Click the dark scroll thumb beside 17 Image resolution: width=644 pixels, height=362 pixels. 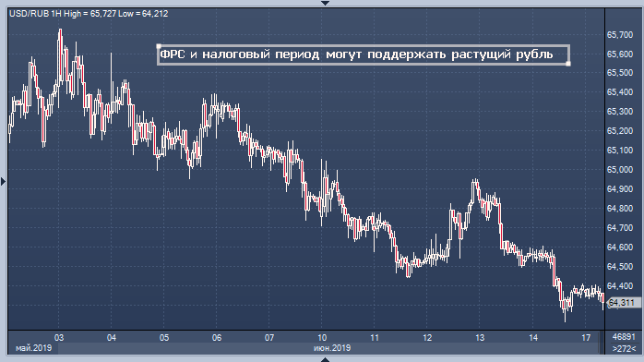click(602, 343)
